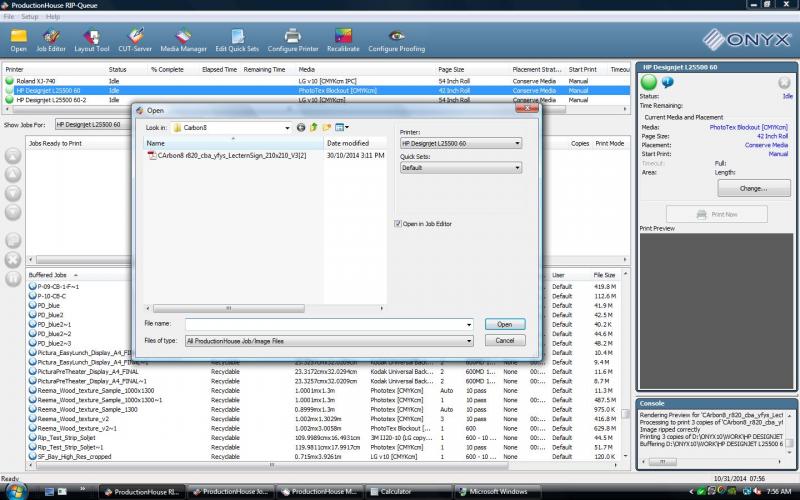The image size is (800, 500).
Task: Open the File menu
Action: (9, 17)
